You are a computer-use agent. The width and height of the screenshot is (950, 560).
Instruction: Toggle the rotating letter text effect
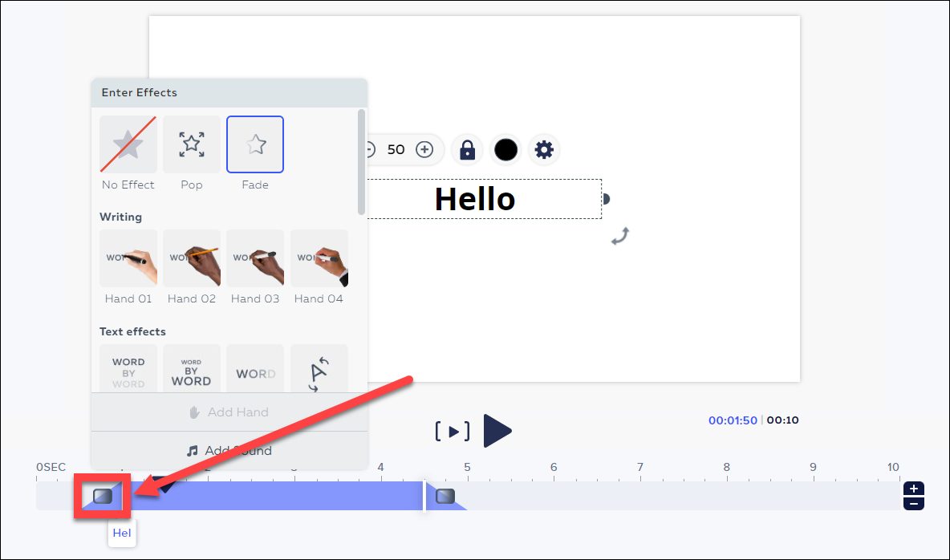point(319,368)
